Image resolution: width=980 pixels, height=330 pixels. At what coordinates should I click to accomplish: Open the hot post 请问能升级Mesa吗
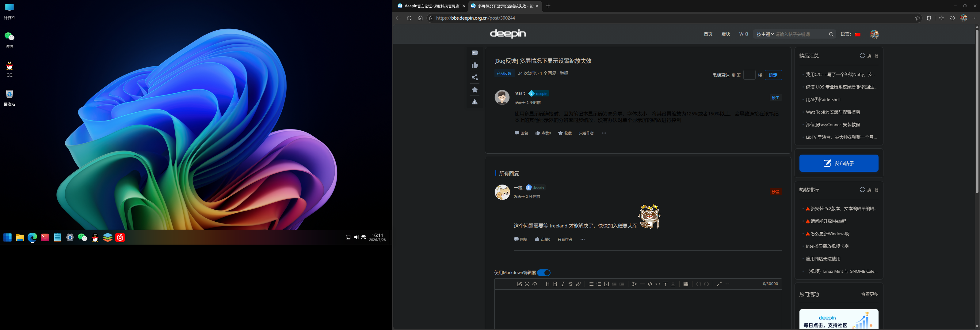[x=828, y=221]
